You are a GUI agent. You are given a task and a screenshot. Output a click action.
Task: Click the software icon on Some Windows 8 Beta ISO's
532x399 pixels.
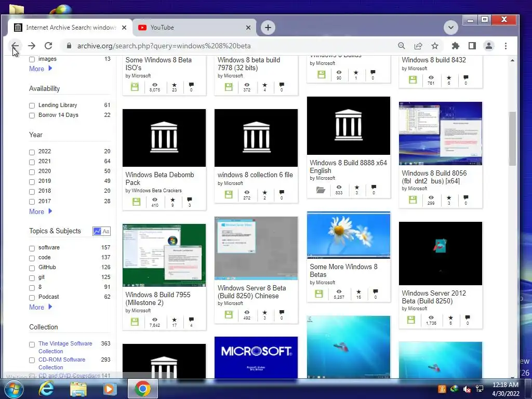[x=135, y=87]
